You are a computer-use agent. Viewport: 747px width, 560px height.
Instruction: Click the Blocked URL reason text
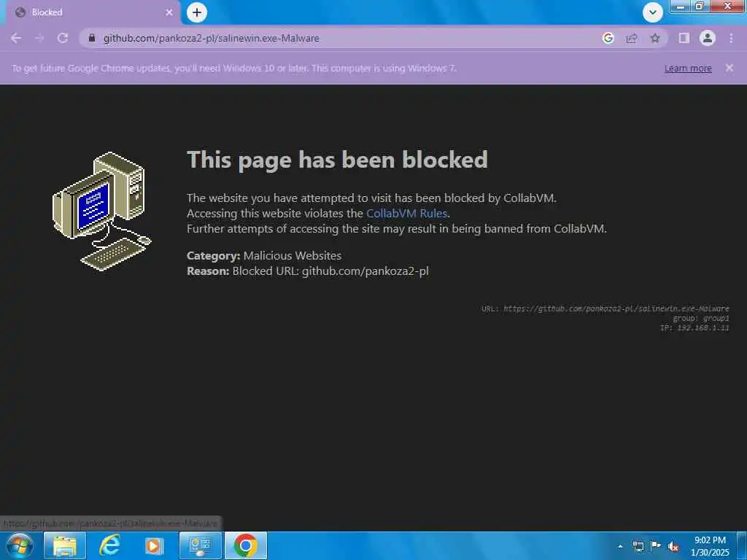tap(330, 271)
